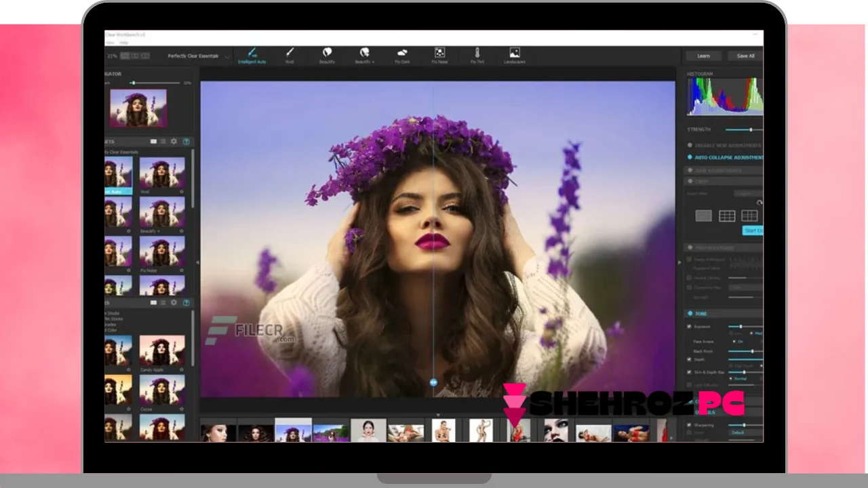The width and height of the screenshot is (868, 488).
Task: Click the Black Point slider
Action: 746,351
